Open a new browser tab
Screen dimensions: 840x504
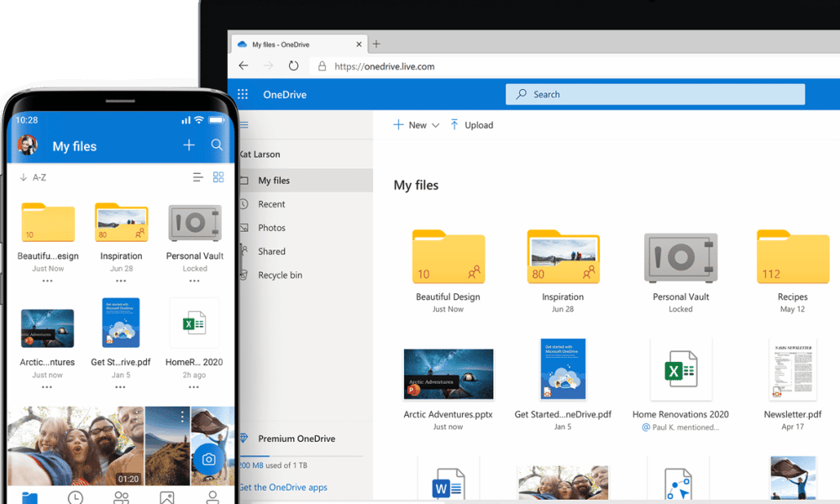click(x=376, y=44)
